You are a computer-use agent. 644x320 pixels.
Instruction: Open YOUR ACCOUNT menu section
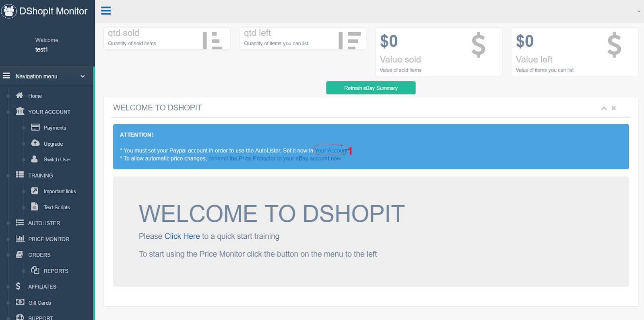click(x=49, y=112)
